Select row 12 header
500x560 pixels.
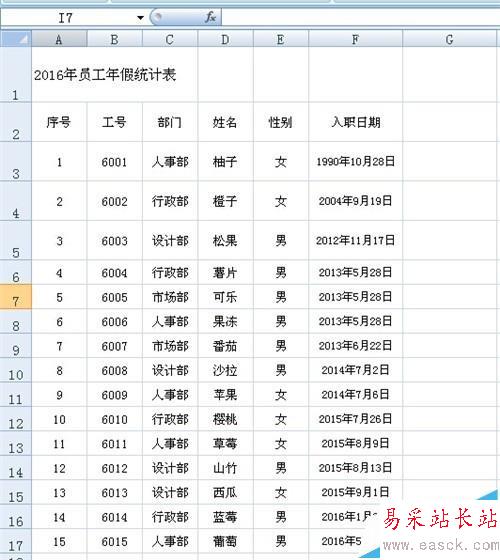[x=16, y=419]
